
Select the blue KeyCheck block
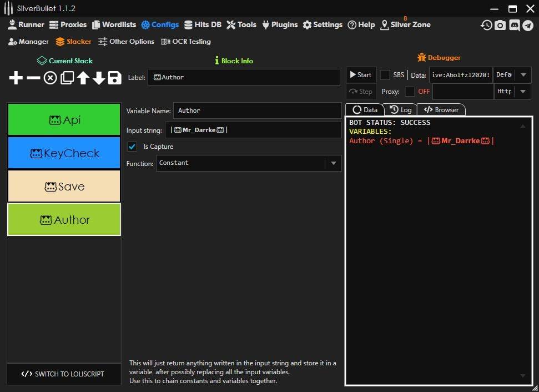click(x=64, y=153)
